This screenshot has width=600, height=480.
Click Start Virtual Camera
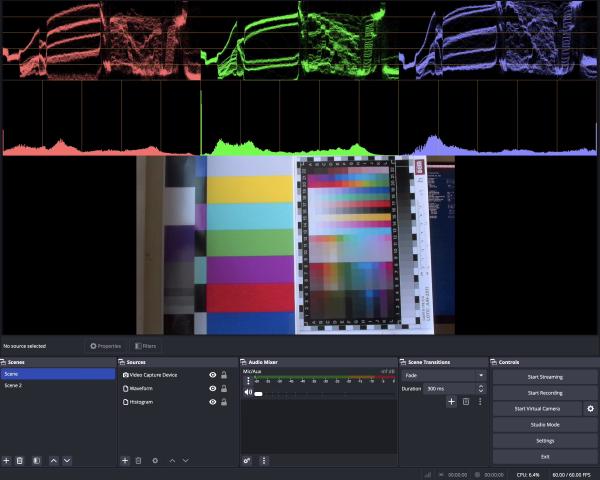click(537, 409)
